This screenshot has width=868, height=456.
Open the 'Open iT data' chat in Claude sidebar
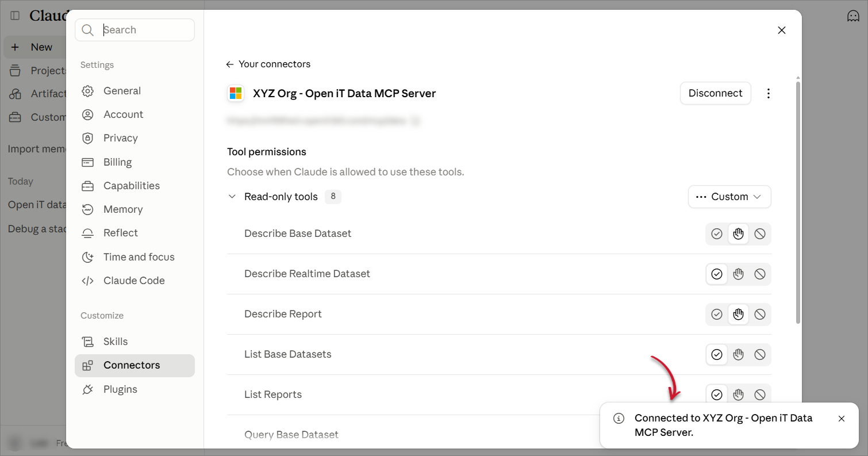click(37, 205)
